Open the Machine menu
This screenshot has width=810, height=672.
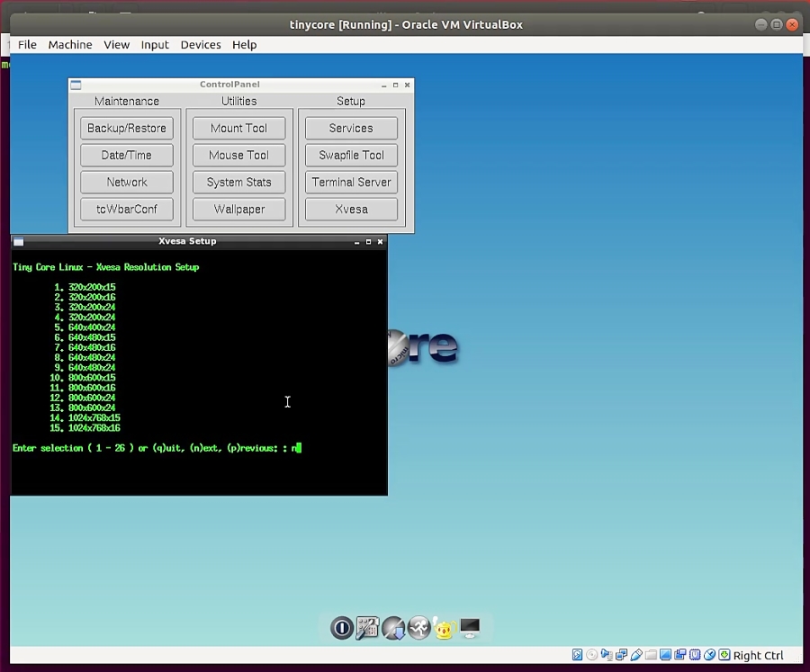tap(70, 44)
